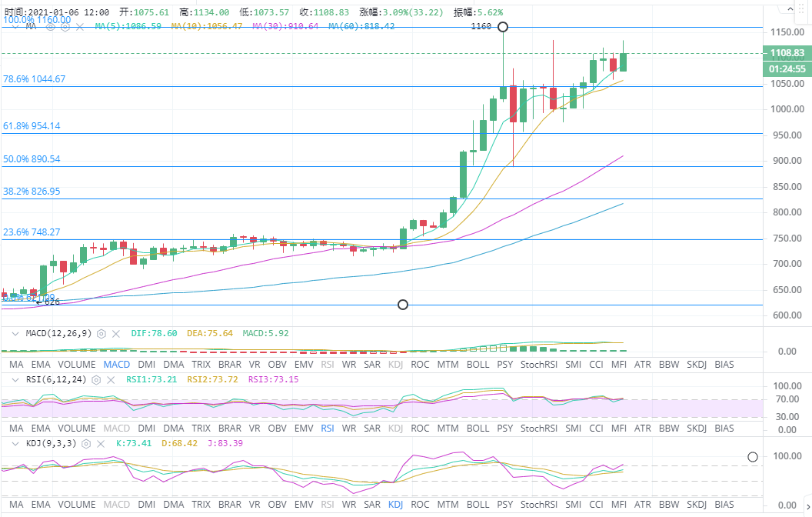Select BOLL in the MACD indicator row
Viewport: 812px width, 517px height.
(x=478, y=364)
